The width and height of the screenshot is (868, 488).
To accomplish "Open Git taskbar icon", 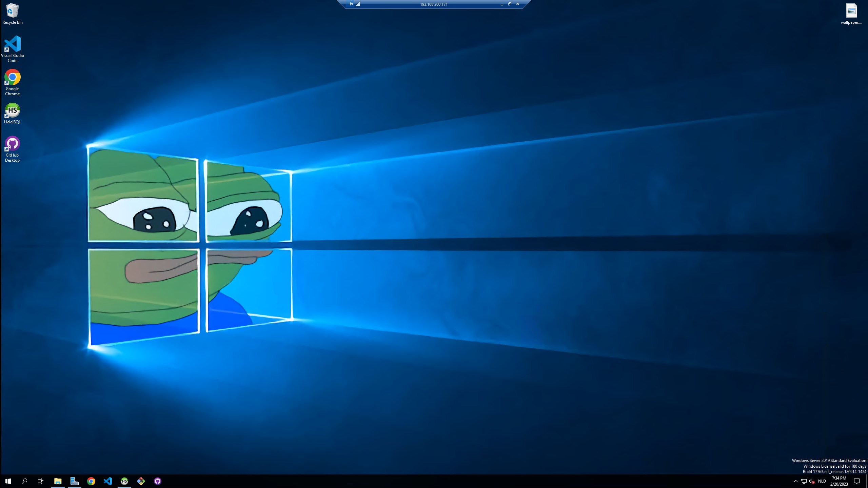I will (141, 481).
